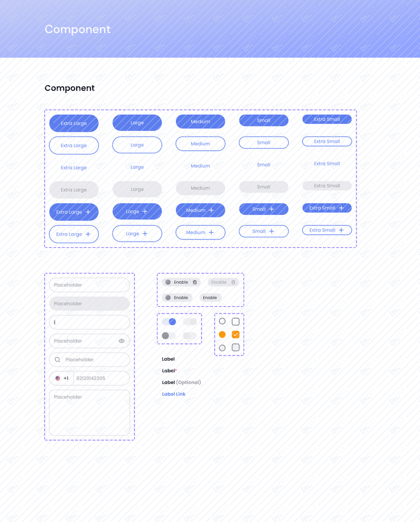
Task: Click the Enable chip with dot and trash
Action: pos(181,283)
